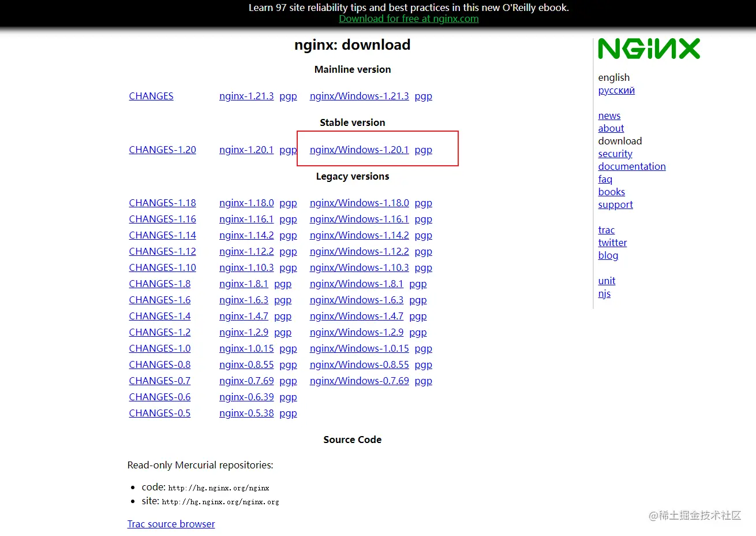Download nginx-1.18.0
This screenshot has width=756, height=536.
tap(246, 203)
